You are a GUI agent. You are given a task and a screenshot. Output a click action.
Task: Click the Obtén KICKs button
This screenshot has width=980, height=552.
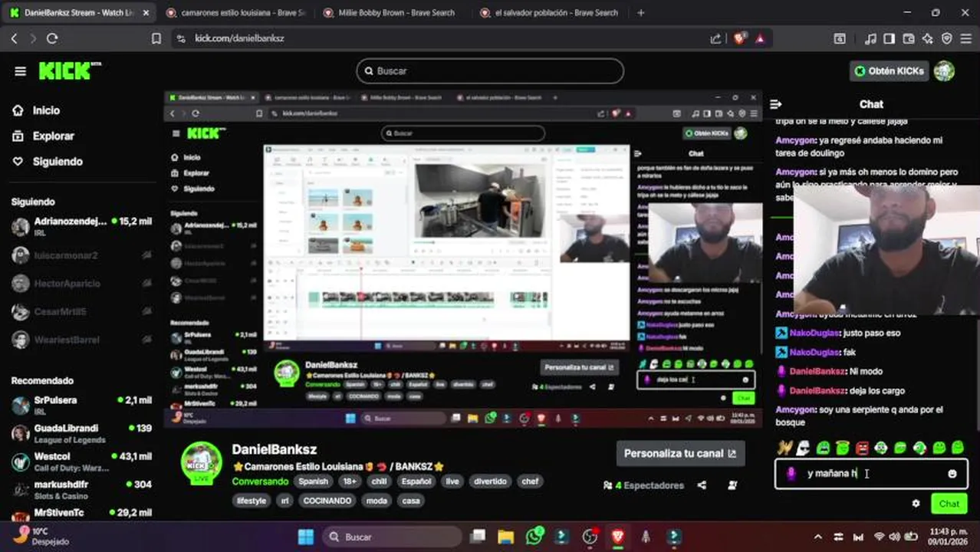[x=889, y=71]
